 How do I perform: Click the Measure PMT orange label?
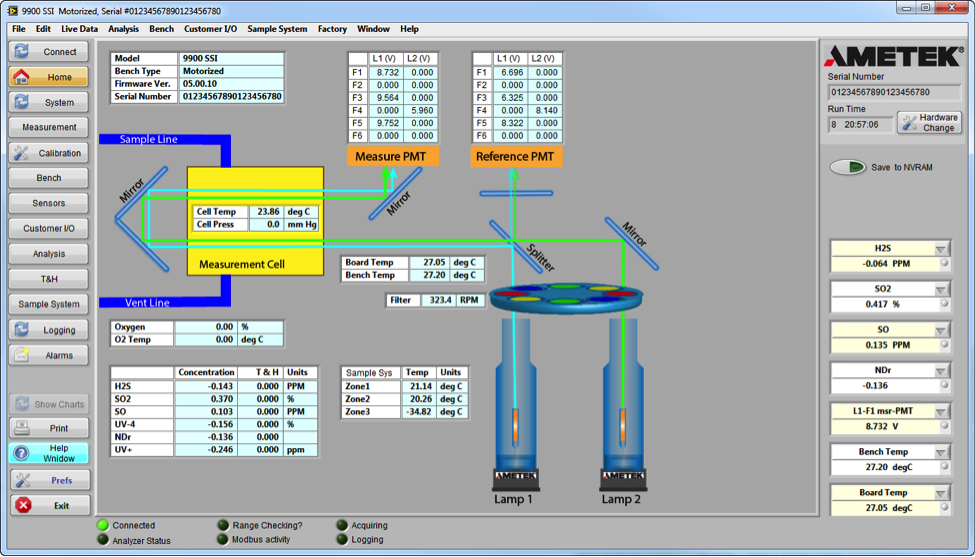coord(392,157)
